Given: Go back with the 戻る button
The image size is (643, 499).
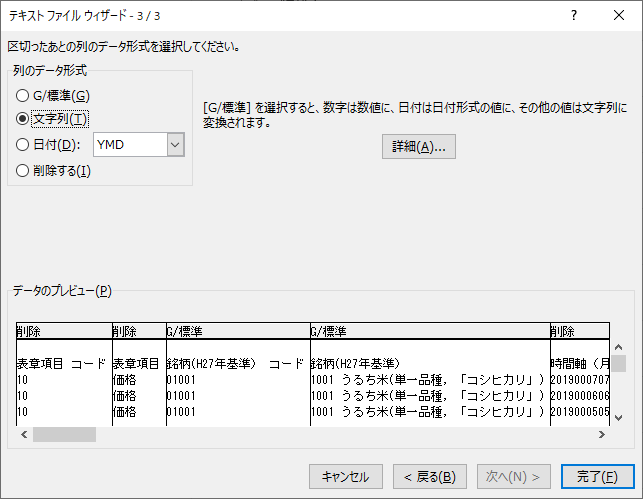Looking at the screenshot, I should click(x=428, y=476).
